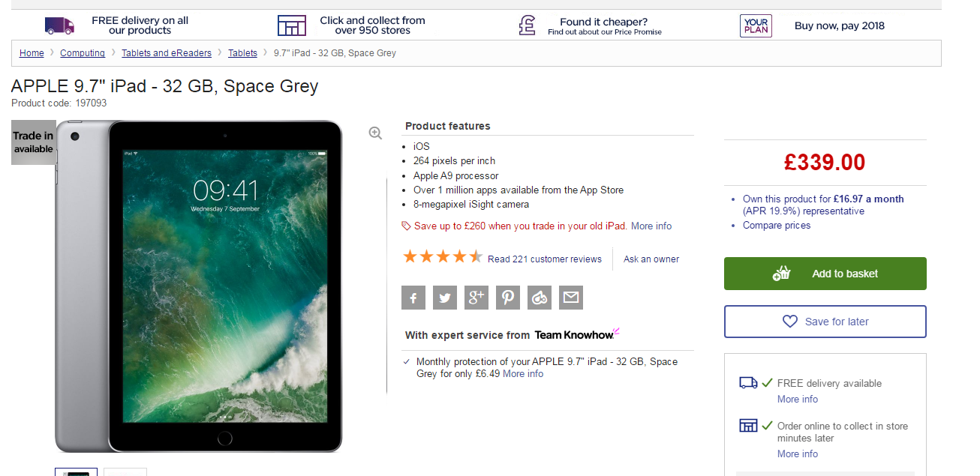The image size is (980, 476).
Task: Open the Ask an owner link
Action: tap(651, 259)
